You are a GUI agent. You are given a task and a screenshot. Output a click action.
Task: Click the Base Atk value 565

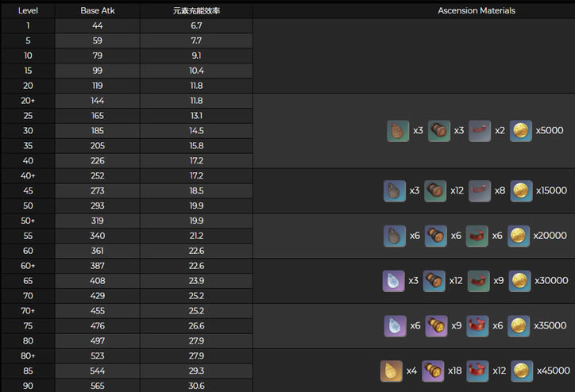[98, 385]
